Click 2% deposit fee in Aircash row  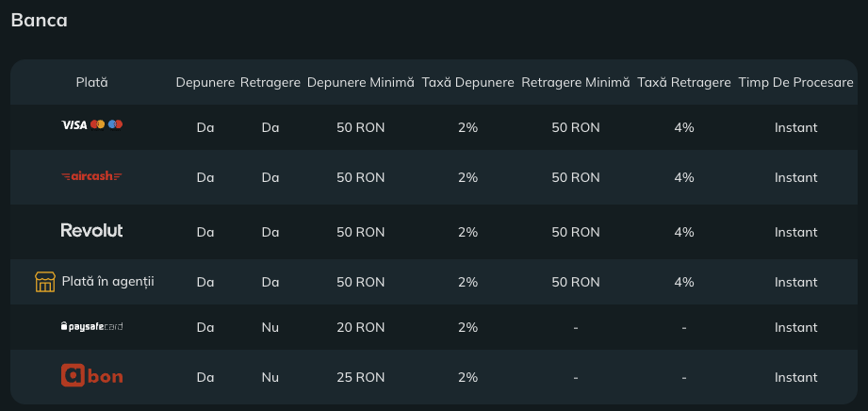point(467,177)
